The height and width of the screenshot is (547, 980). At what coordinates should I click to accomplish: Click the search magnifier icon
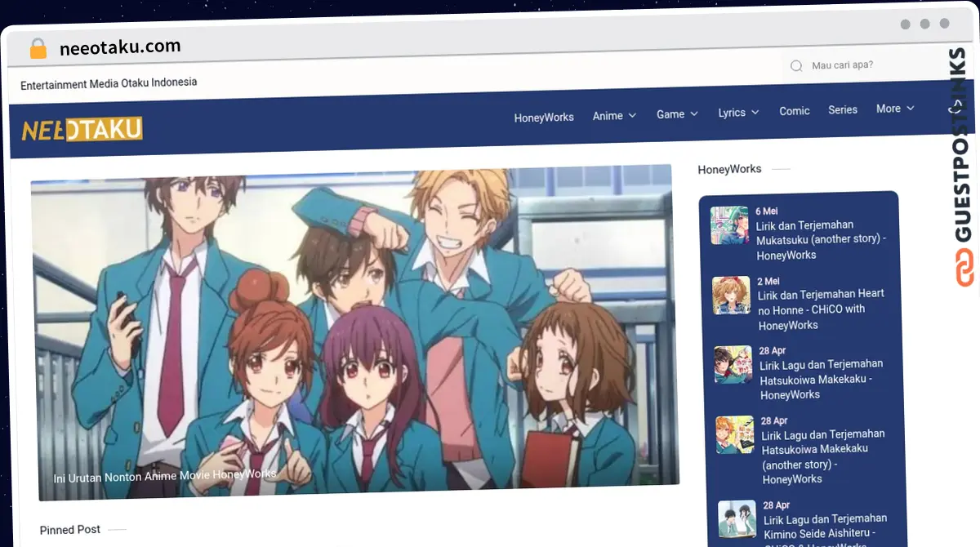796,66
